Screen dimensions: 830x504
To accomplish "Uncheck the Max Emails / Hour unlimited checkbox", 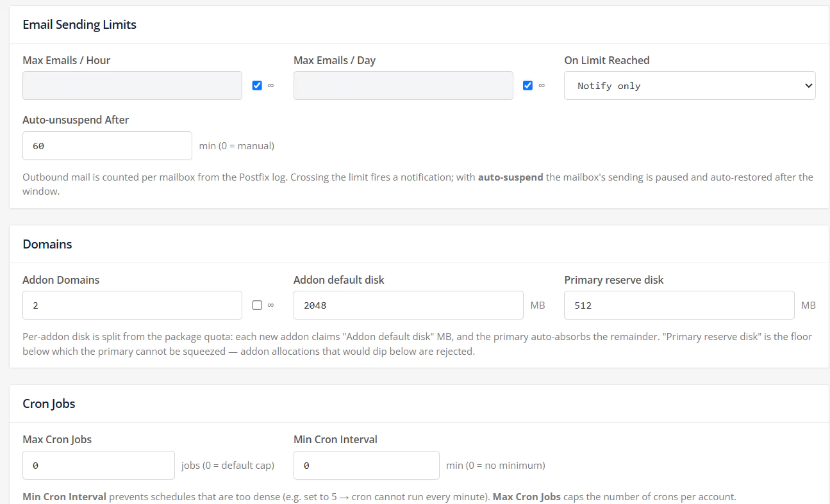I will [x=257, y=85].
